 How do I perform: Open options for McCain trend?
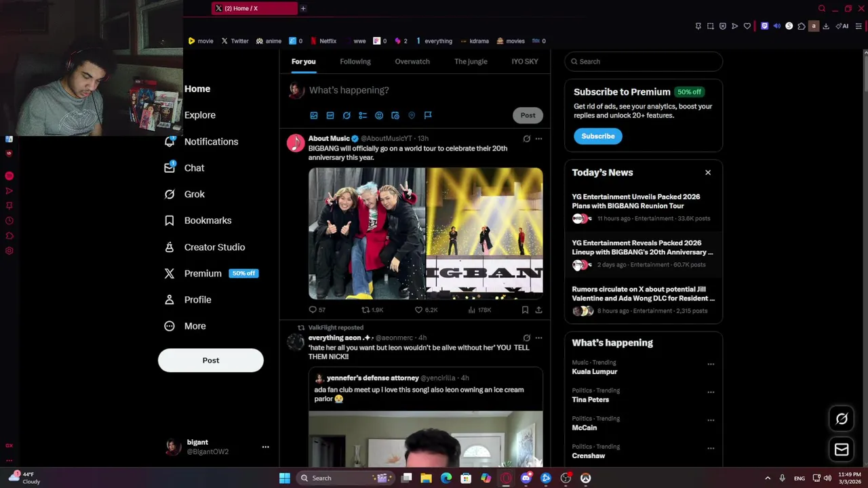711,420
